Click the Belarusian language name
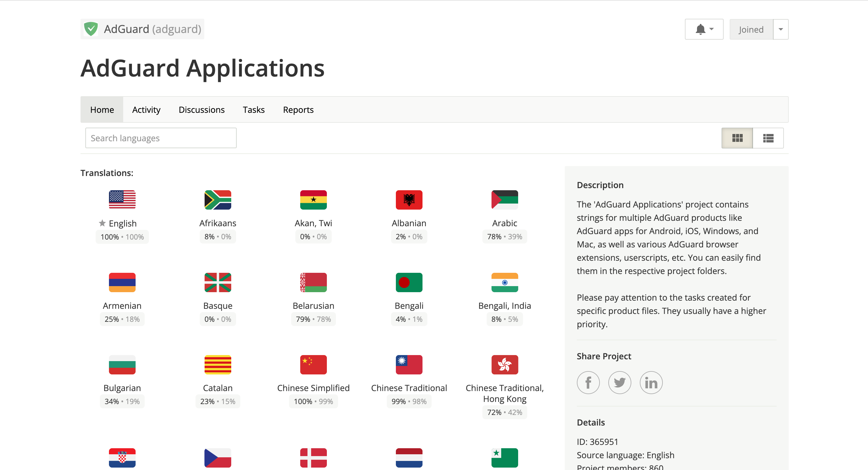The width and height of the screenshot is (868, 470). click(x=313, y=306)
